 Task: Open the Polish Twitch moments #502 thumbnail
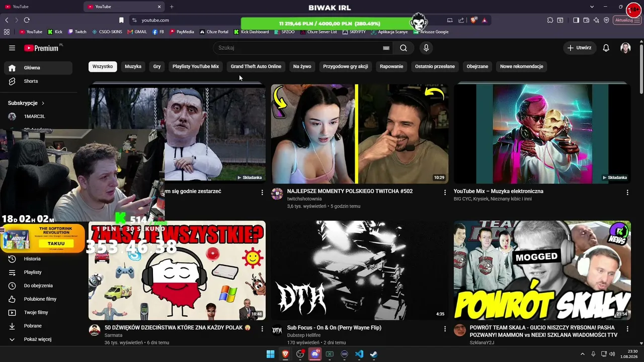pos(360,134)
